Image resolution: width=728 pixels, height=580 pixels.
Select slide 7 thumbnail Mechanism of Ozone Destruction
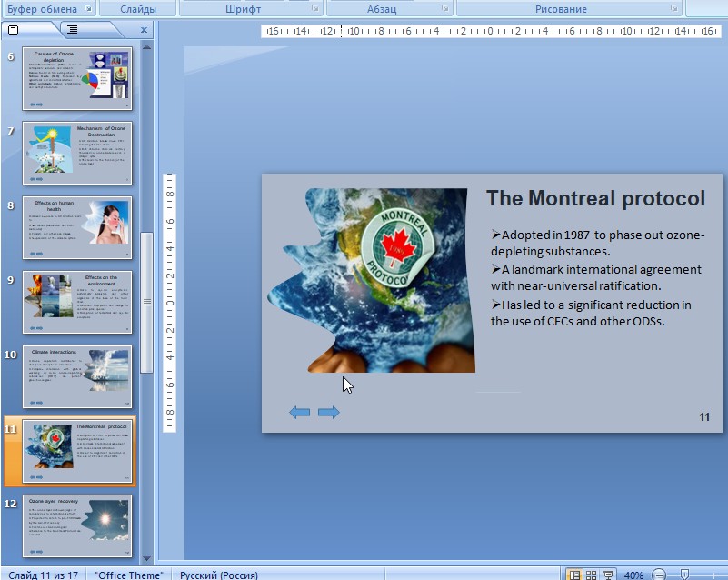[77, 153]
